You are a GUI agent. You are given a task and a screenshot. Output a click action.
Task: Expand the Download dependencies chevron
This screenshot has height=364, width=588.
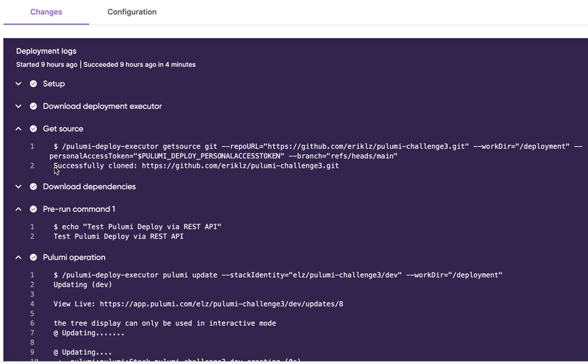19,186
